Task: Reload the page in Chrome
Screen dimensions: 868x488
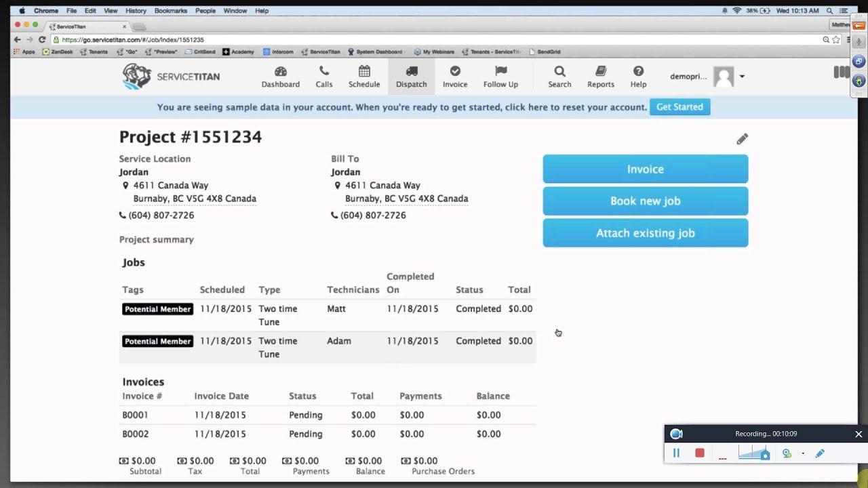Action: pyautogui.click(x=42, y=39)
